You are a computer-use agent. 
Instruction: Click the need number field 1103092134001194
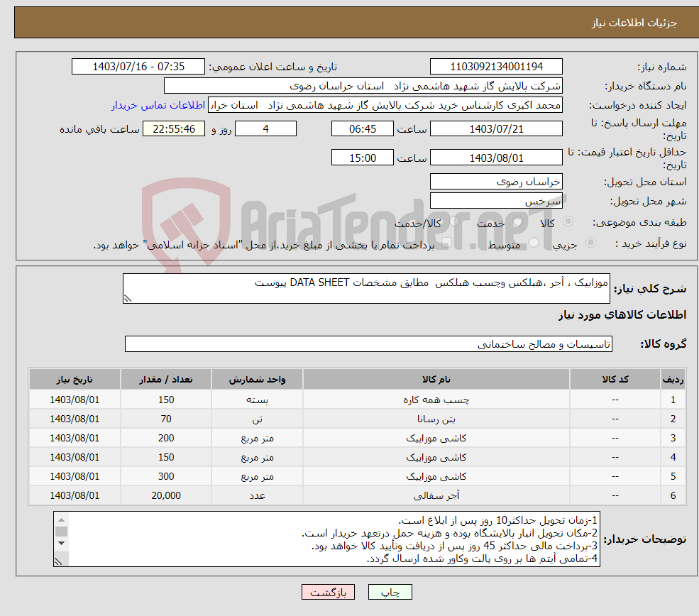click(496, 67)
